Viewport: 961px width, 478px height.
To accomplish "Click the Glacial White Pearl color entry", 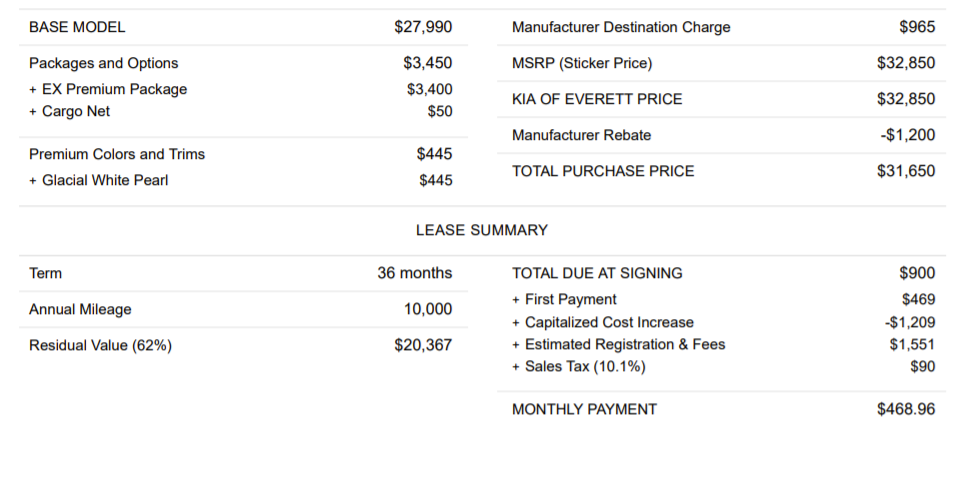I will [241, 180].
